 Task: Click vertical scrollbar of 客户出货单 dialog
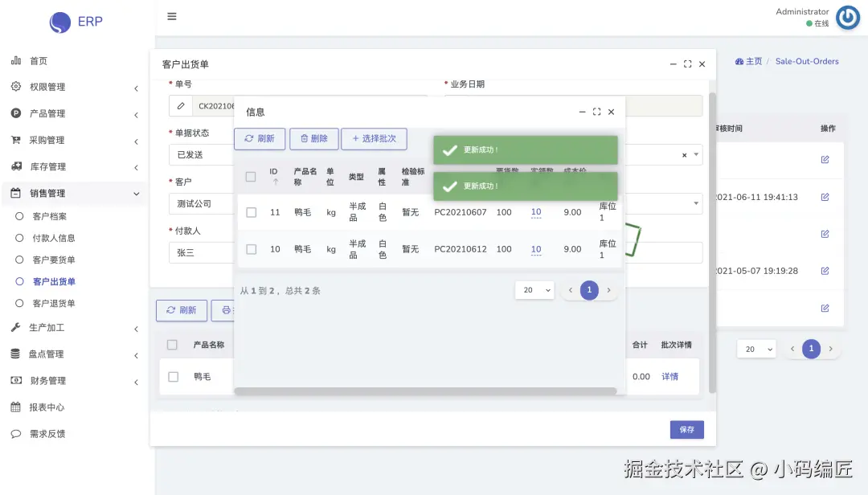[x=712, y=243]
